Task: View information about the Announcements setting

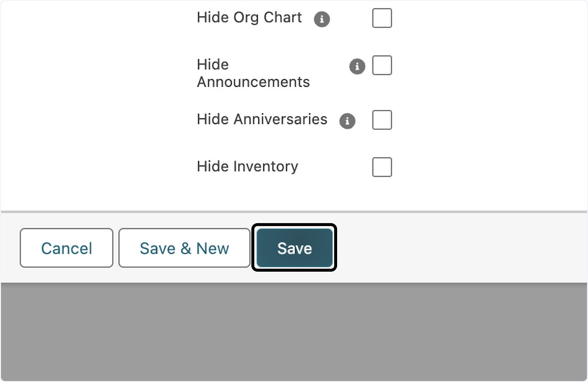Action: click(357, 66)
